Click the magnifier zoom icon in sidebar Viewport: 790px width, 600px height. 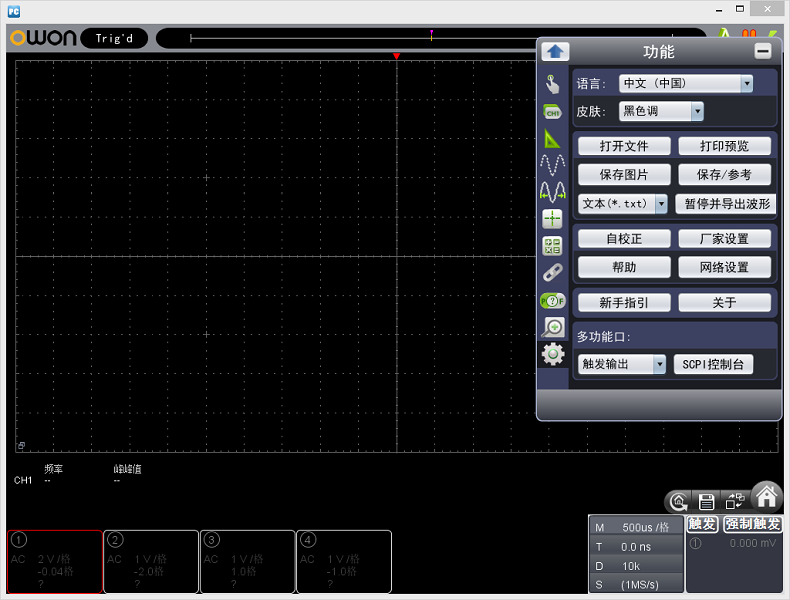coord(552,326)
